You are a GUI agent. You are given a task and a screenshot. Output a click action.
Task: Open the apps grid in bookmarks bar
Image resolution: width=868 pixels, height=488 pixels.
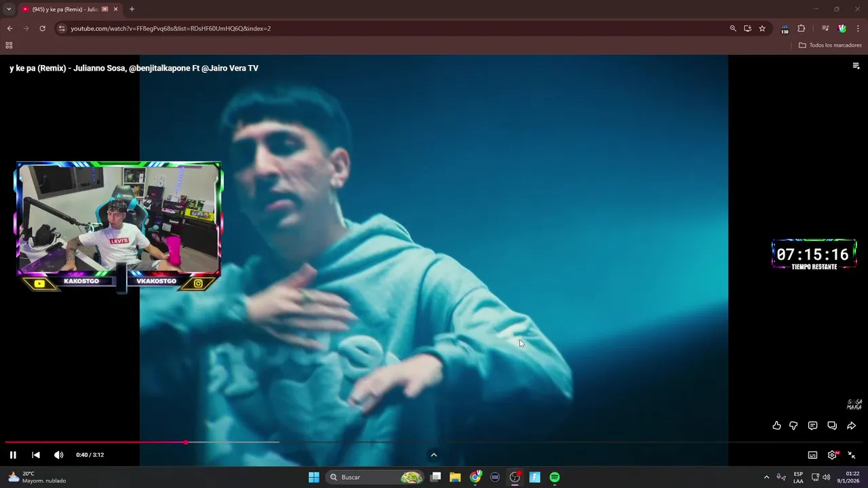pos(9,45)
